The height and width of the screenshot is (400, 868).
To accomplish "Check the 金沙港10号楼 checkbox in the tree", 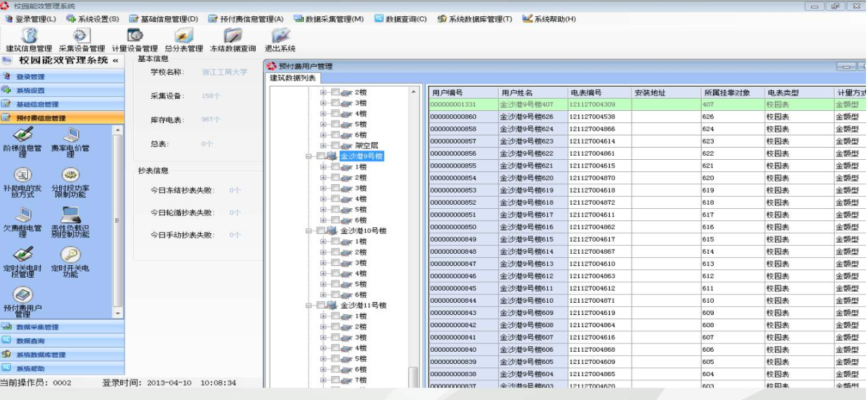I will click(x=321, y=231).
